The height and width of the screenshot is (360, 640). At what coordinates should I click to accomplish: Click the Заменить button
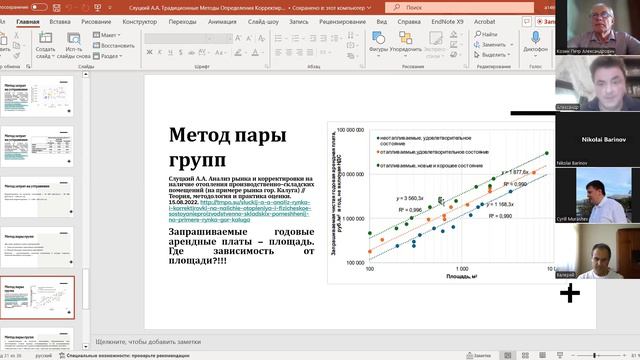[490, 44]
